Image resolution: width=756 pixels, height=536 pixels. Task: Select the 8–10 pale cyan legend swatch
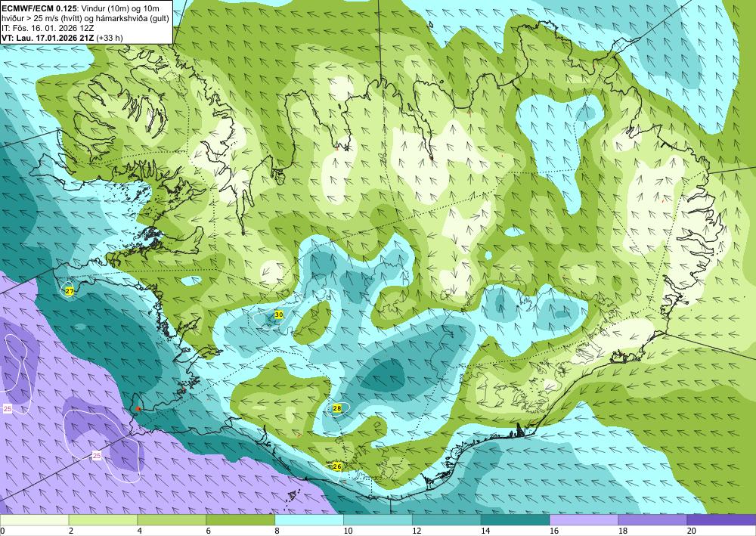309,520
